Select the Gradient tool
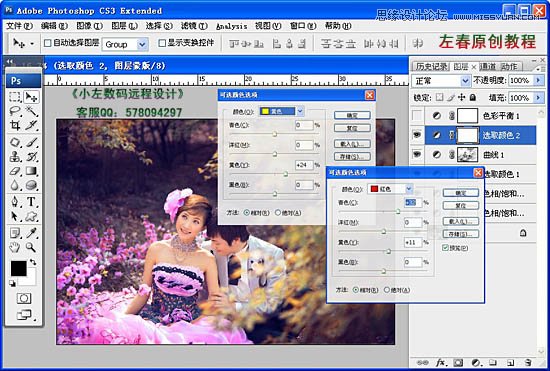Viewport: 550px width, 371px height. coord(31,171)
